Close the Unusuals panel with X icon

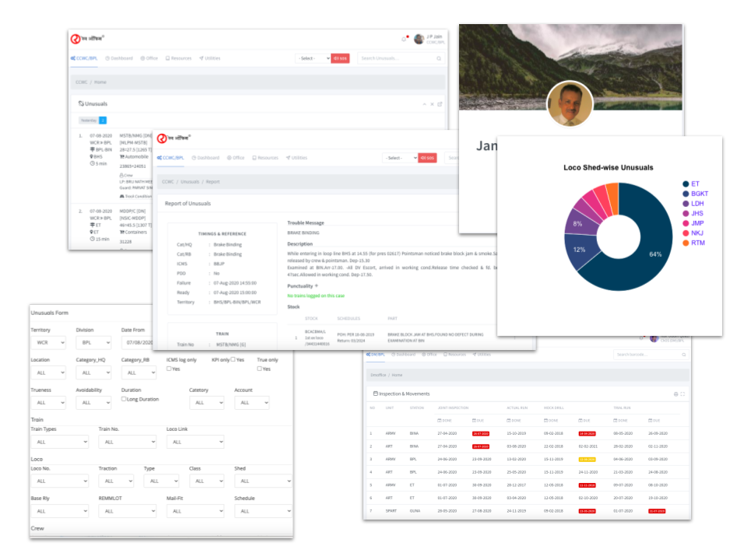point(432,103)
